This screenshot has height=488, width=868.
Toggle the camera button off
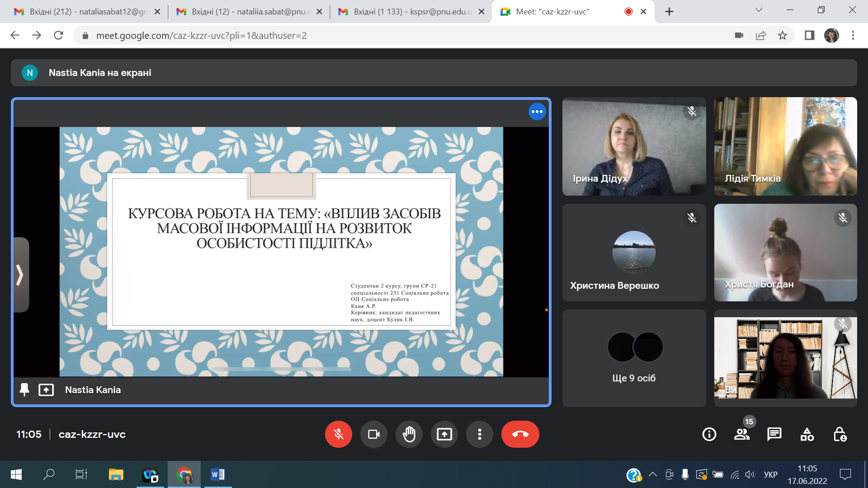374,434
